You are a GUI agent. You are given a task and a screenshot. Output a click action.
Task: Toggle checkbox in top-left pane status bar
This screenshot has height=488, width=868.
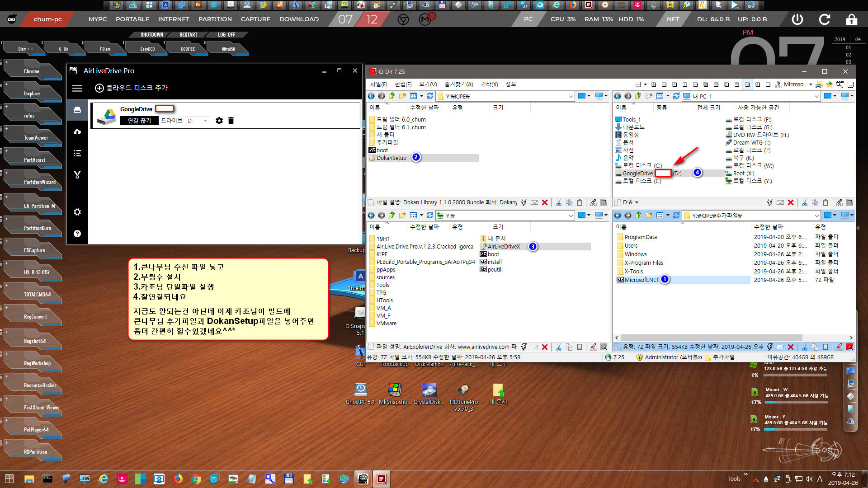coord(371,202)
